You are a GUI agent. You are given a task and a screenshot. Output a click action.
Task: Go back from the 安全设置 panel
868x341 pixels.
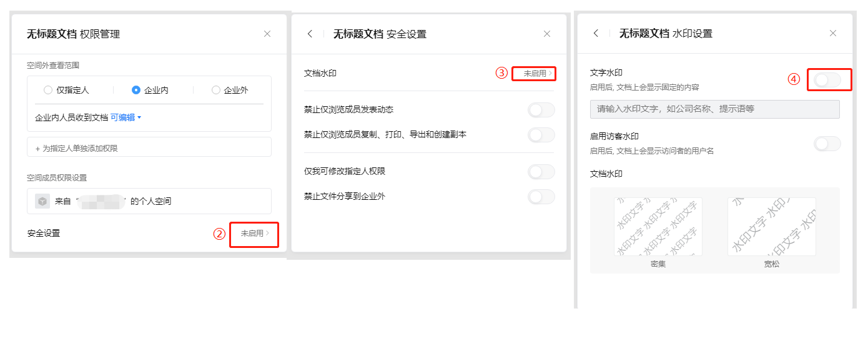(310, 34)
